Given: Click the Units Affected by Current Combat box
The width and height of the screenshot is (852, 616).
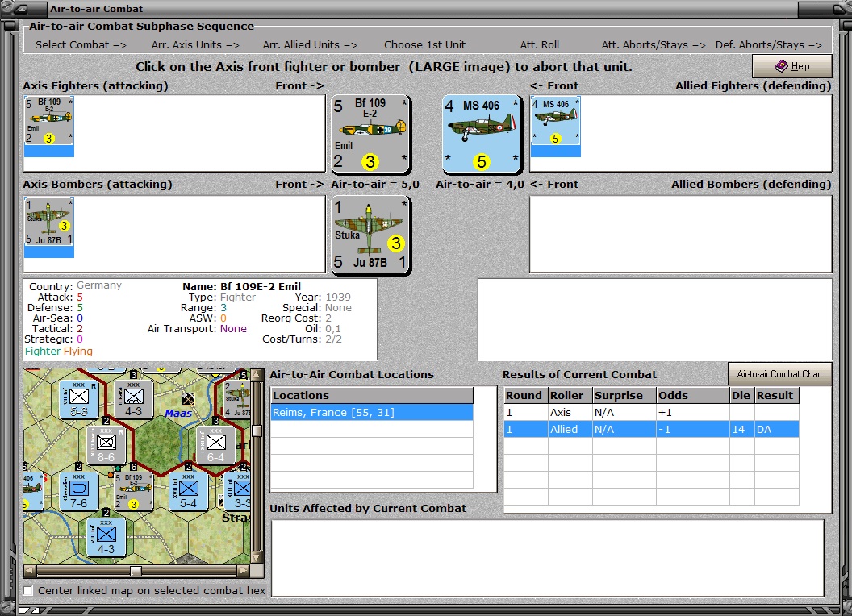Looking at the screenshot, I should pyautogui.click(x=548, y=558).
